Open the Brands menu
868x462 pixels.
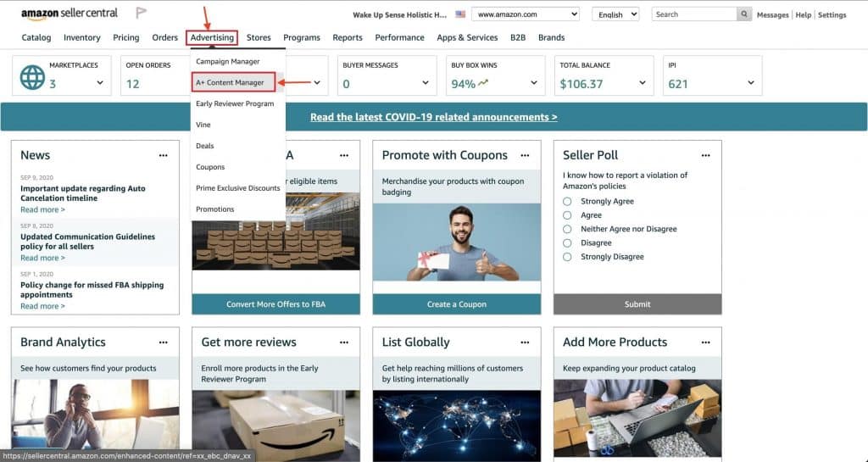[551, 37]
